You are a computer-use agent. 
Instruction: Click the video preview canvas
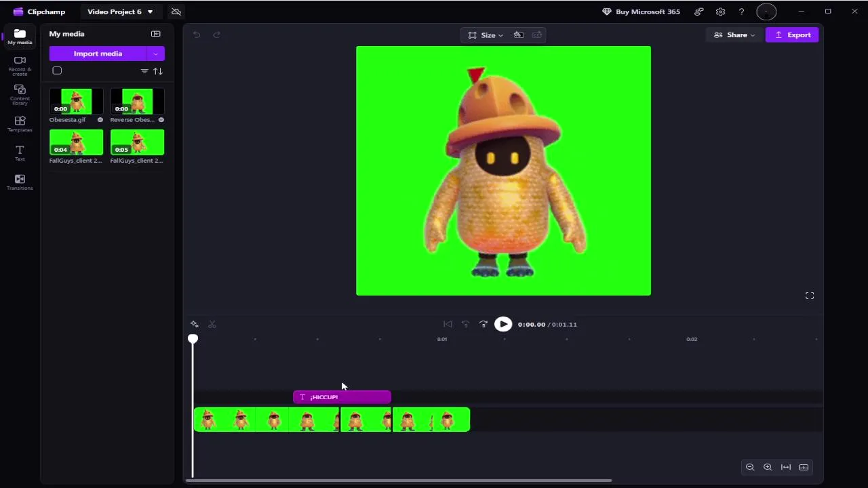click(503, 171)
